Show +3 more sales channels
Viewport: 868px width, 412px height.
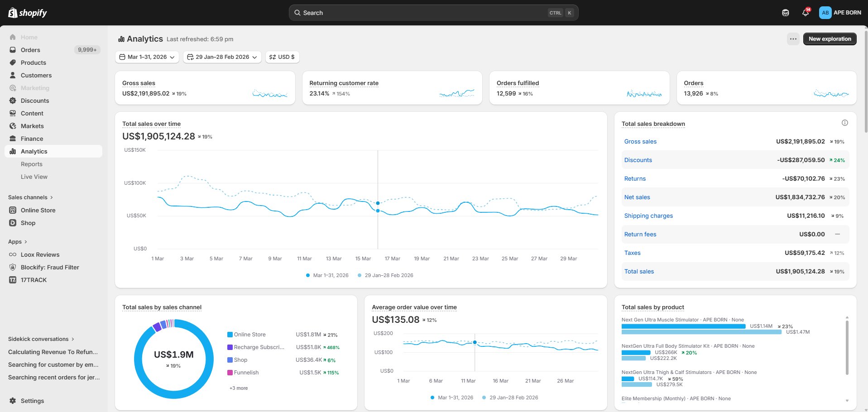(x=239, y=388)
